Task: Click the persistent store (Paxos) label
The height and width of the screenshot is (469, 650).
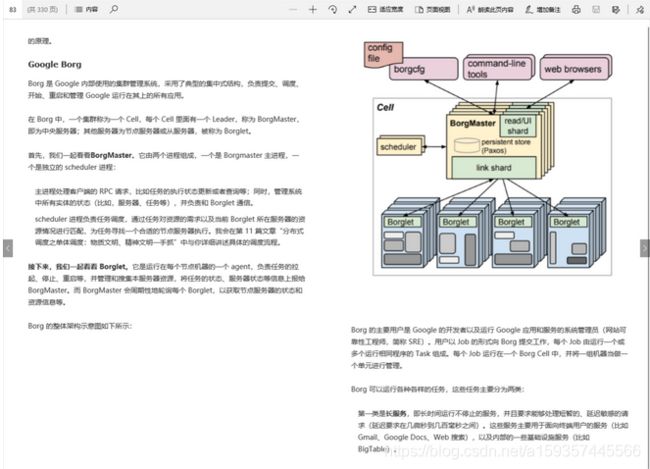Action: [505, 146]
